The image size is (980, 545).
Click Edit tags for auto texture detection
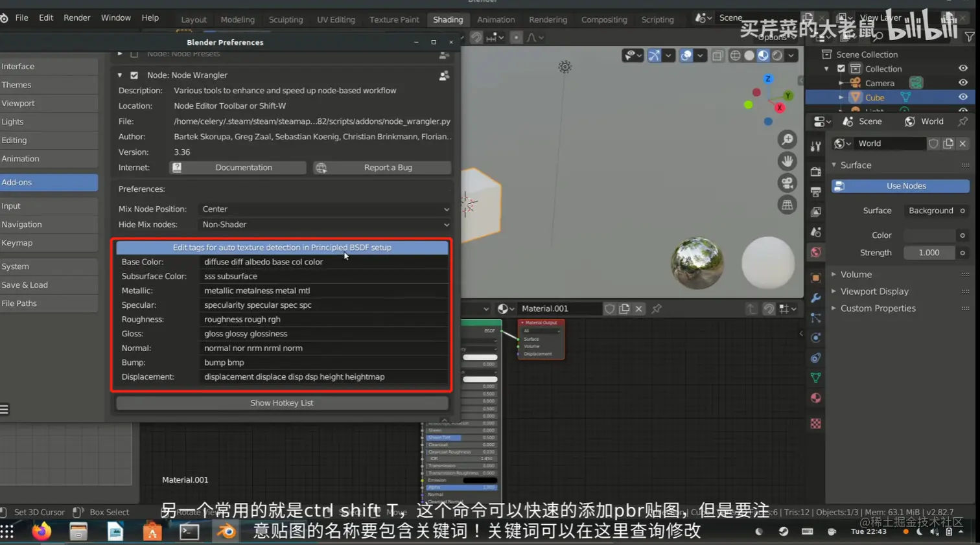point(282,248)
